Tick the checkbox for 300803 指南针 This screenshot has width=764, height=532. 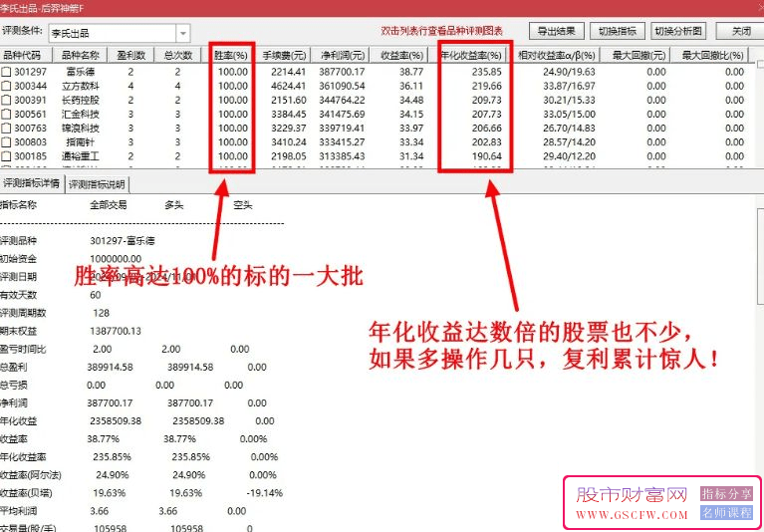point(5,142)
